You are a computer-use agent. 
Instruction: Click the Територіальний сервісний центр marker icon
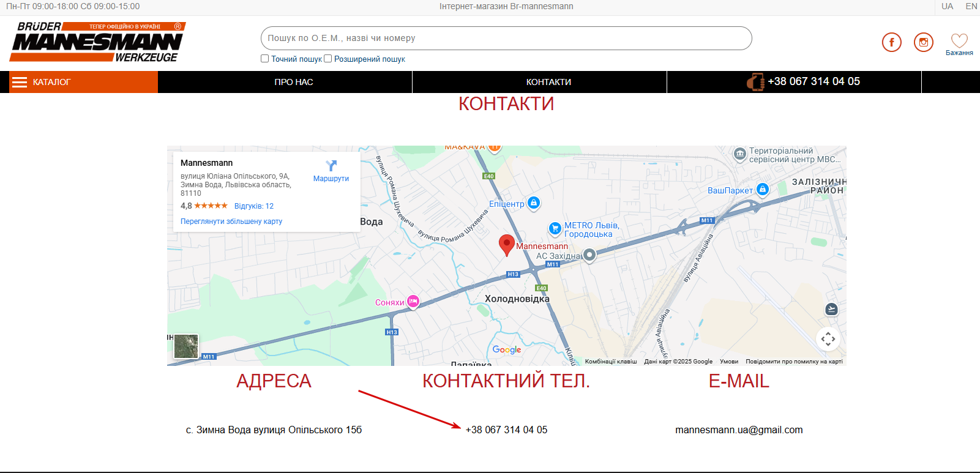(740, 154)
